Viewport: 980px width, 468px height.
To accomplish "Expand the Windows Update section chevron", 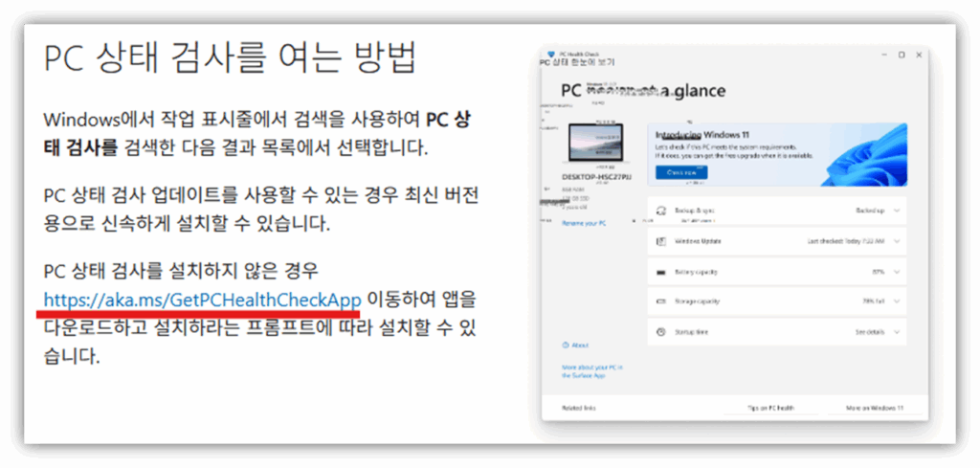I will 896,241.
